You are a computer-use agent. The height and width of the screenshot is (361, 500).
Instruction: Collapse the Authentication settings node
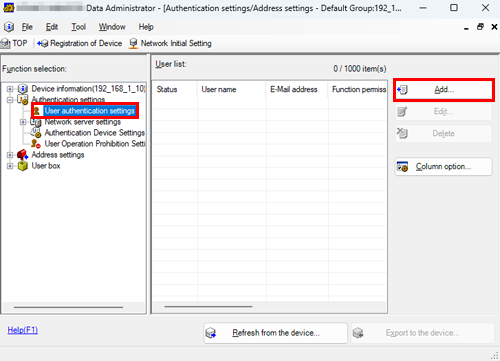coord(10,100)
